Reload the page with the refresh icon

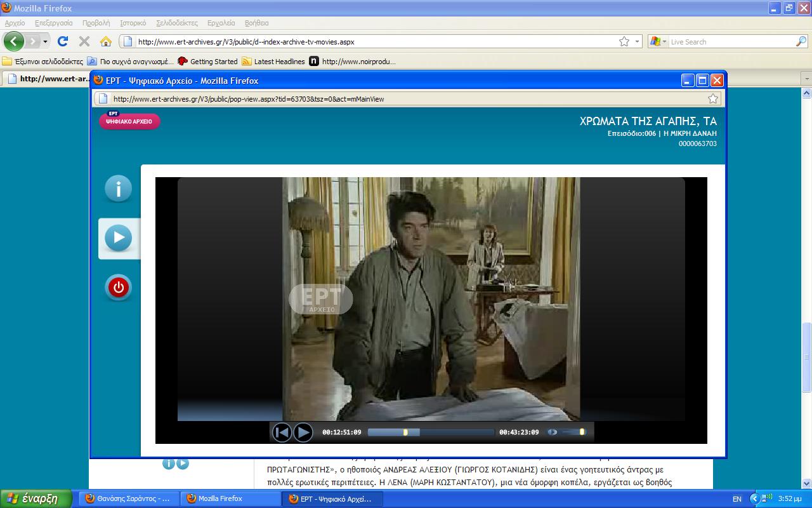63,42
